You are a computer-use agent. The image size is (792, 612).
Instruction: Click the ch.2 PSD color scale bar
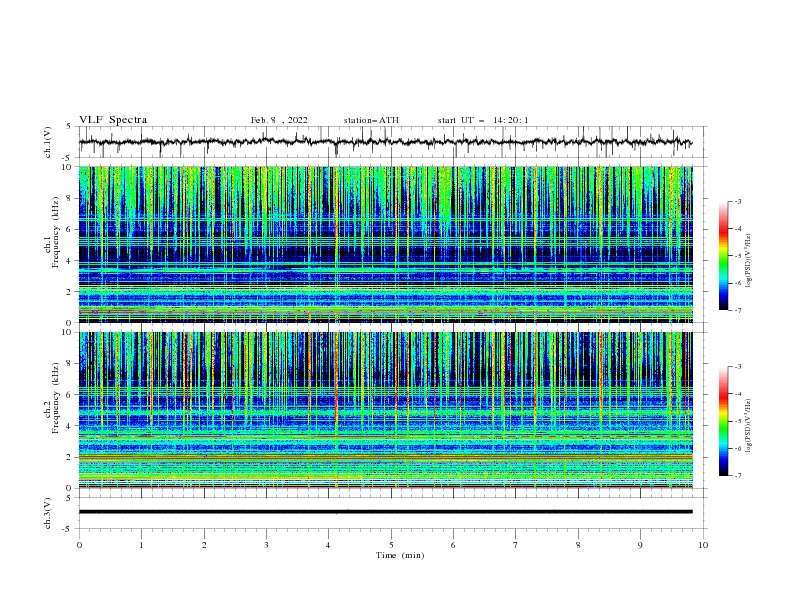point(724,421)
